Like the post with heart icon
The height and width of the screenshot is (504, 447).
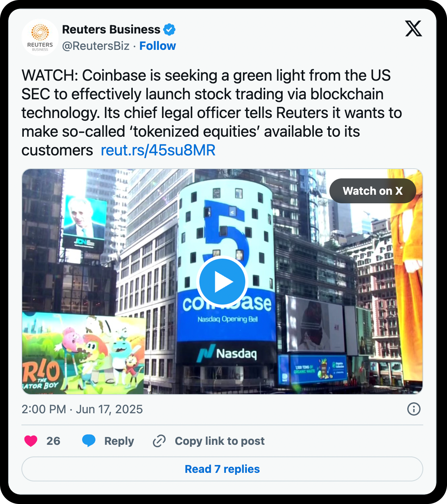31,441
